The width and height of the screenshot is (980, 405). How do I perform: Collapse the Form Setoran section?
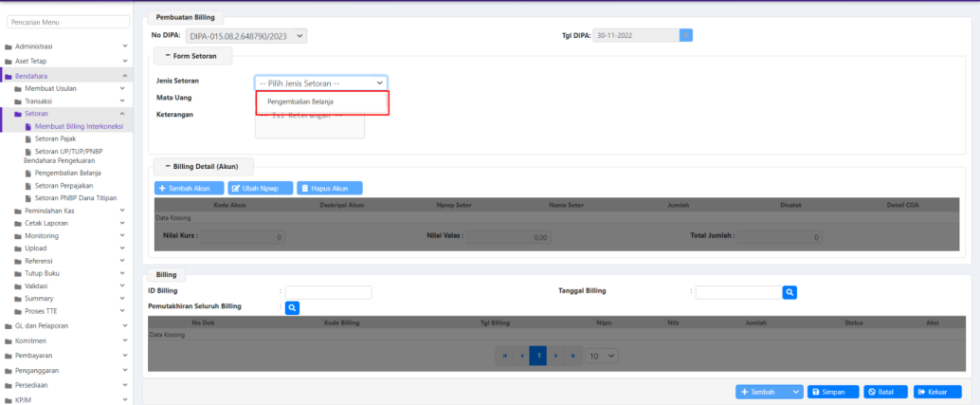[168, 56]
